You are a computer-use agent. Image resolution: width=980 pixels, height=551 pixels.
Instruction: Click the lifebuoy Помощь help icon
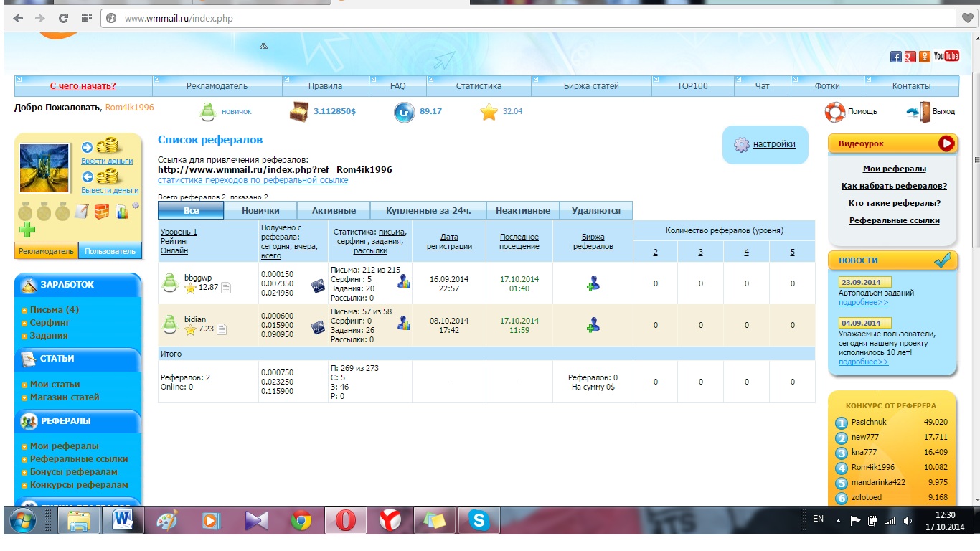834,112
